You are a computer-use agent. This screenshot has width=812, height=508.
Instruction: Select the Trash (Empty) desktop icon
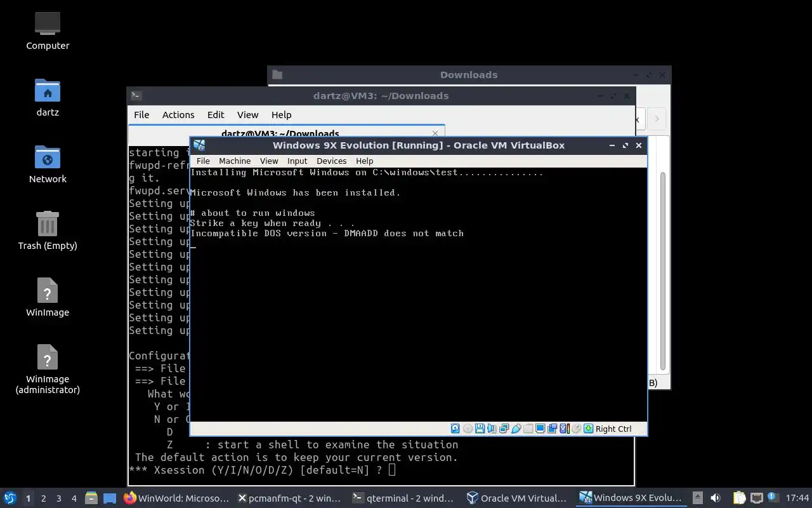click(x=48, y=231)
